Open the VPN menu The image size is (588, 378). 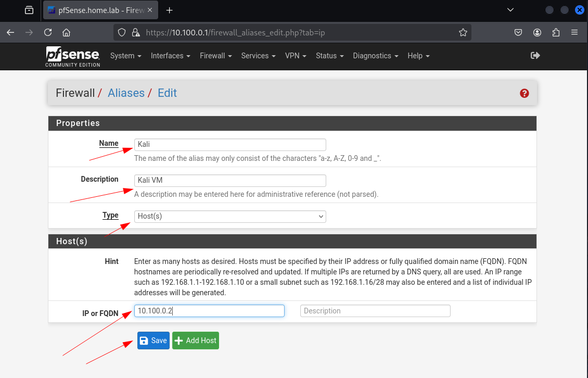[296, 56]
